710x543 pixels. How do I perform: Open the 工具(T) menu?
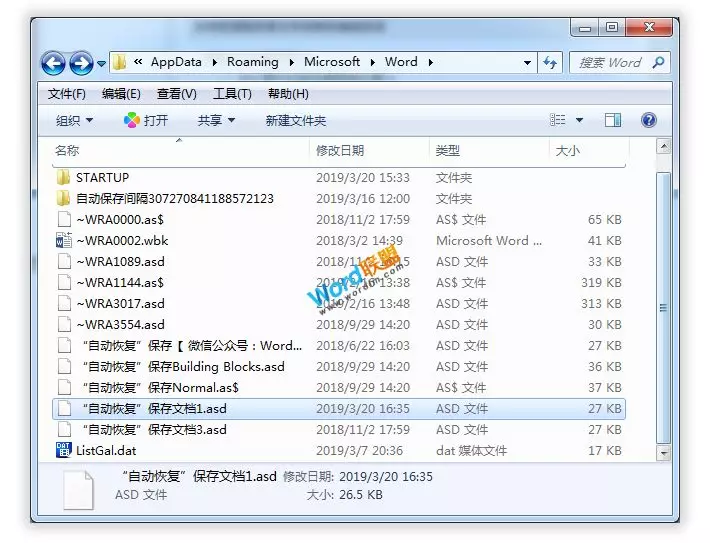point(232,94)
